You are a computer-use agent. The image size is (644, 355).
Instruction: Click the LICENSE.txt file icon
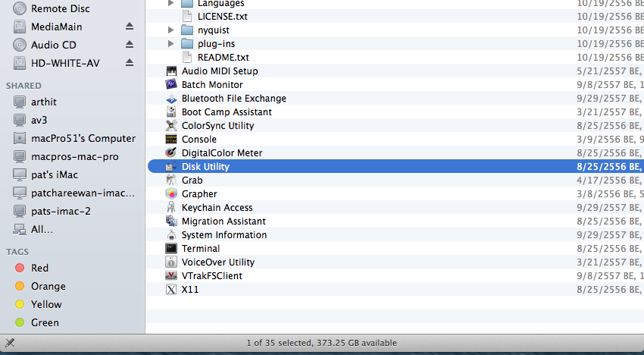[187, 17]
